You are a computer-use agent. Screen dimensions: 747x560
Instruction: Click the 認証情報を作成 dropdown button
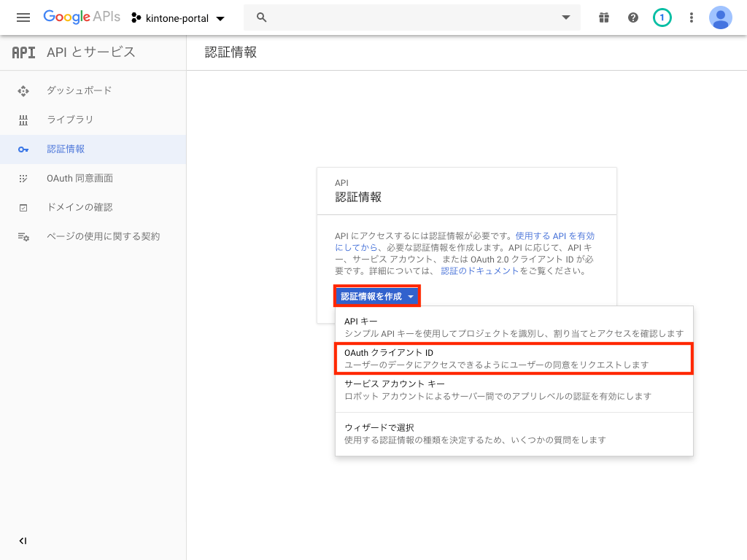[x=377, y=296]
